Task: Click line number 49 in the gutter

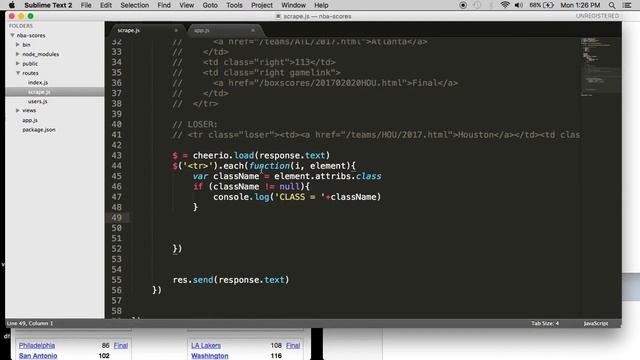Action: (116, 218)
